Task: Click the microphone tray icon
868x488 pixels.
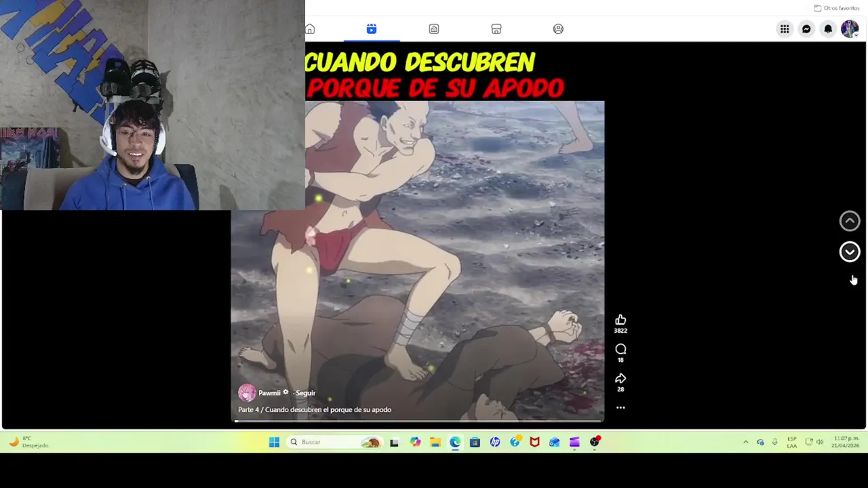Action: 774,442
